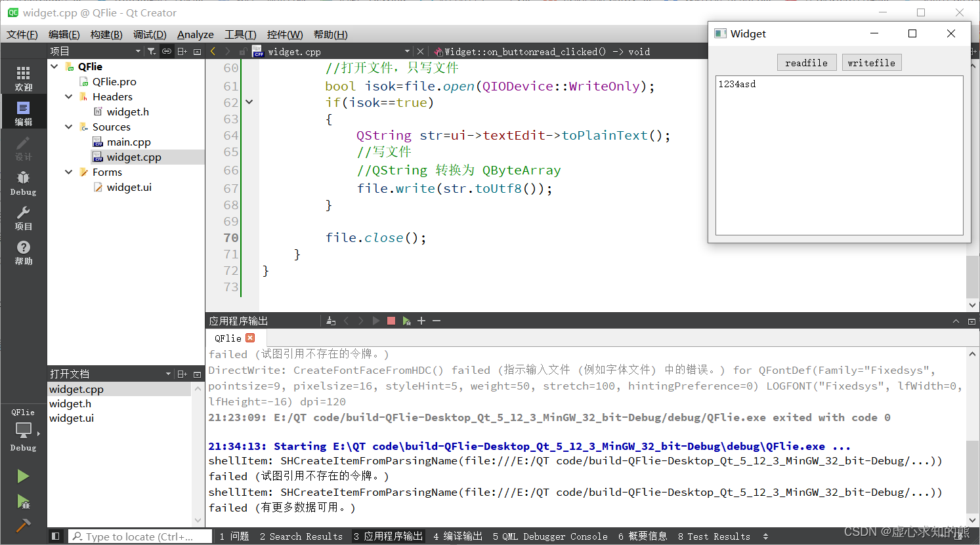This screenshot has height=545, width=980.
Task: Open the 欢迎 (Welcome) mode
Action: 24,78
